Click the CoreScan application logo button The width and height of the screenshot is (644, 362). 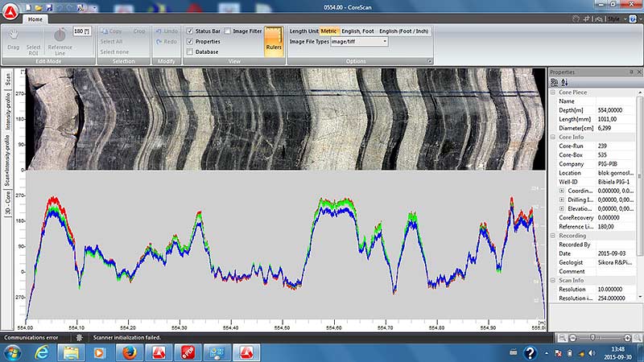pyautogui.click(x=10, y=10)
